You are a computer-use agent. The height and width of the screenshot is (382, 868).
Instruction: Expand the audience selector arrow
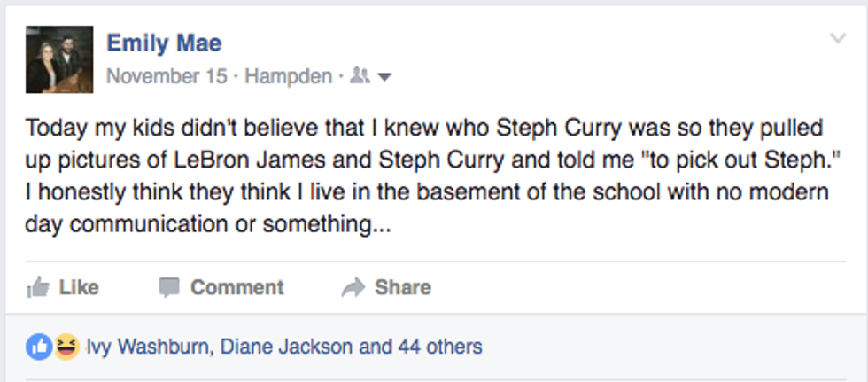click(384, 78)
